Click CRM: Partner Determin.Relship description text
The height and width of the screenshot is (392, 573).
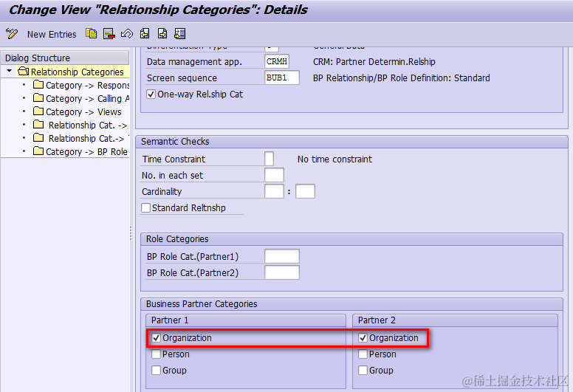[x=374, y=62]
